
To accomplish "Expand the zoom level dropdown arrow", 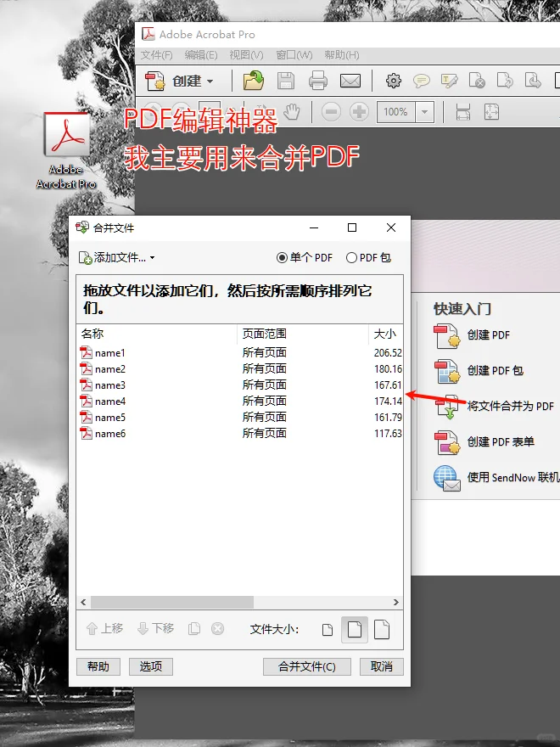I will click(x=424, y=112).
